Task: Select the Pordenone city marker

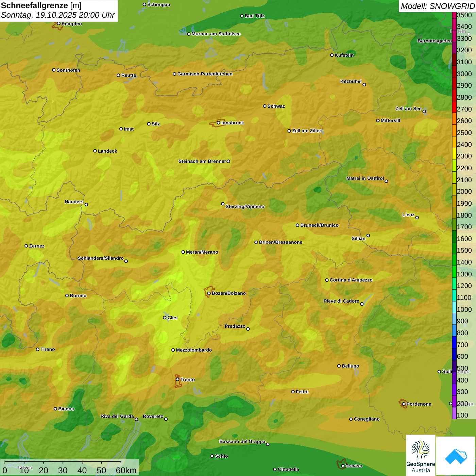Action: coord(404,404)
